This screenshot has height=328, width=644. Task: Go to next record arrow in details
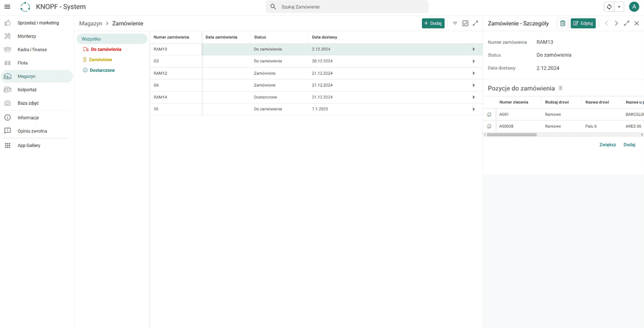point(616,23)
